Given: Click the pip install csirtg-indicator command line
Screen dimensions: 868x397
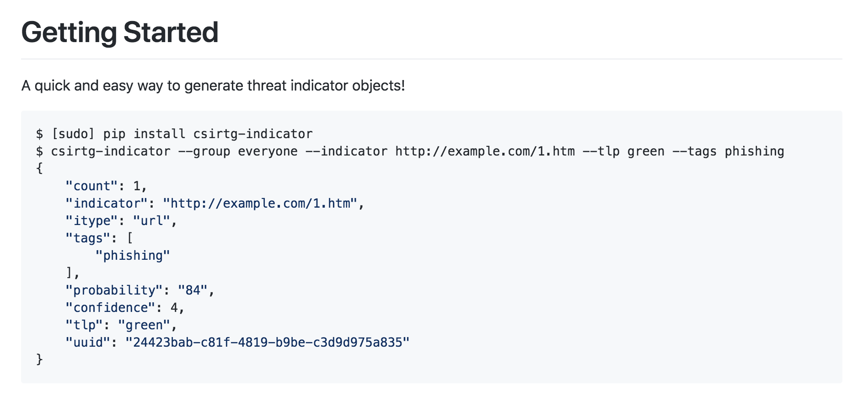Looking at the screenshot, I should 174,134.
